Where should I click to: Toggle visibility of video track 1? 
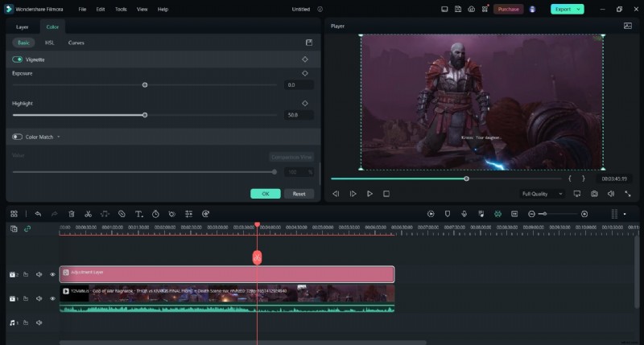coord(52,298)
